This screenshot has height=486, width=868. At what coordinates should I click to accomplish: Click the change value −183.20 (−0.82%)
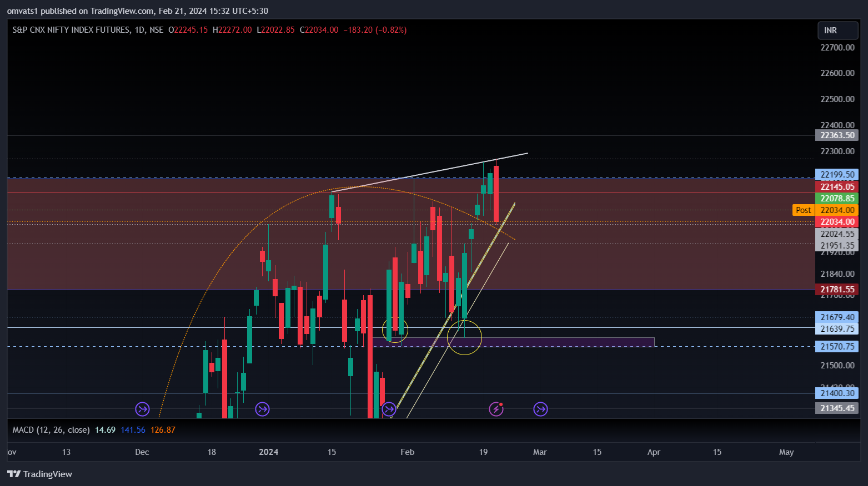point(375,30)
